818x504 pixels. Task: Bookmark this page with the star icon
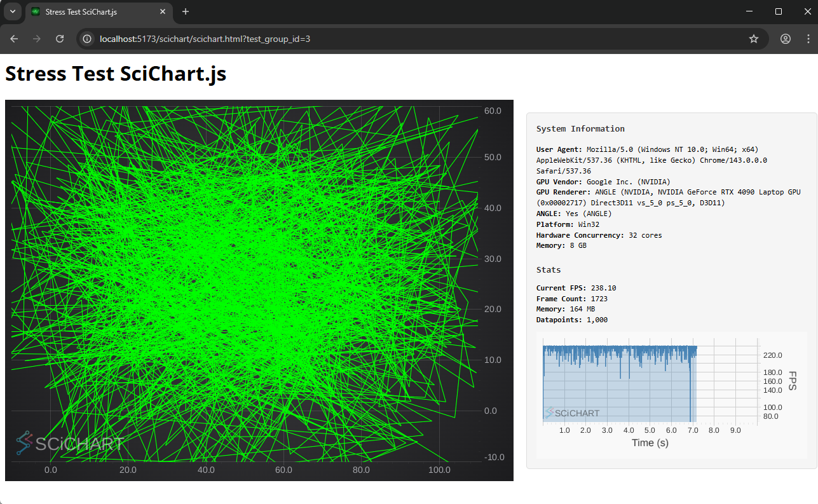pos(754,39)
